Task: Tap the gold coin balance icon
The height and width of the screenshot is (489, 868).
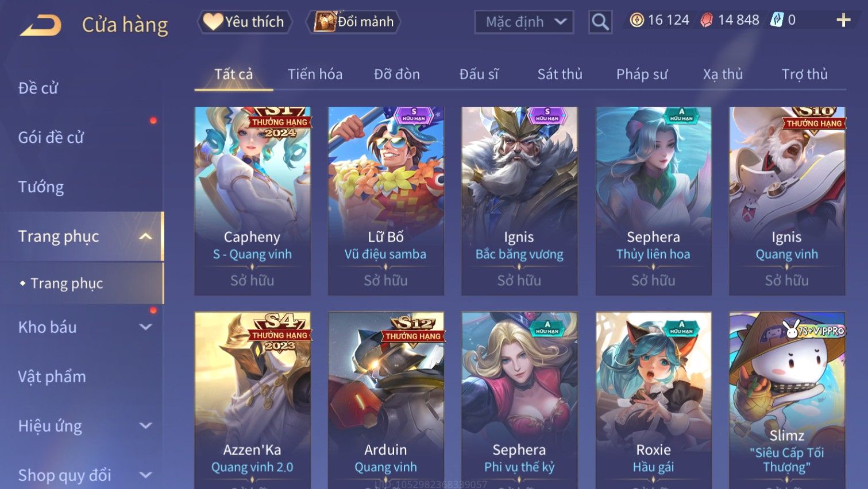Action: pyautogui.click(x=636, y=20)
